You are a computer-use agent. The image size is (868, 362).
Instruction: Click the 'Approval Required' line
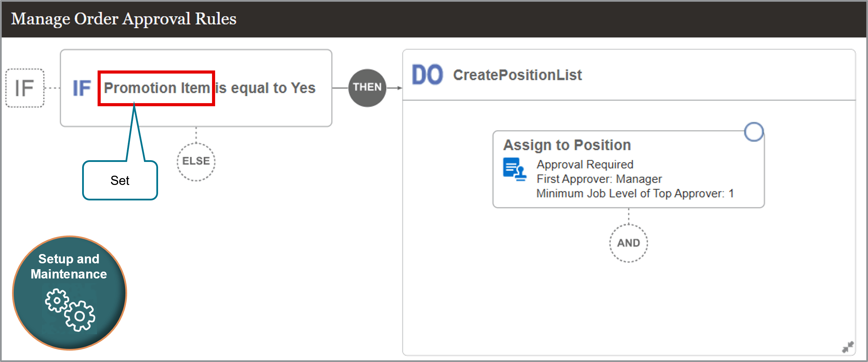[585, 164]
